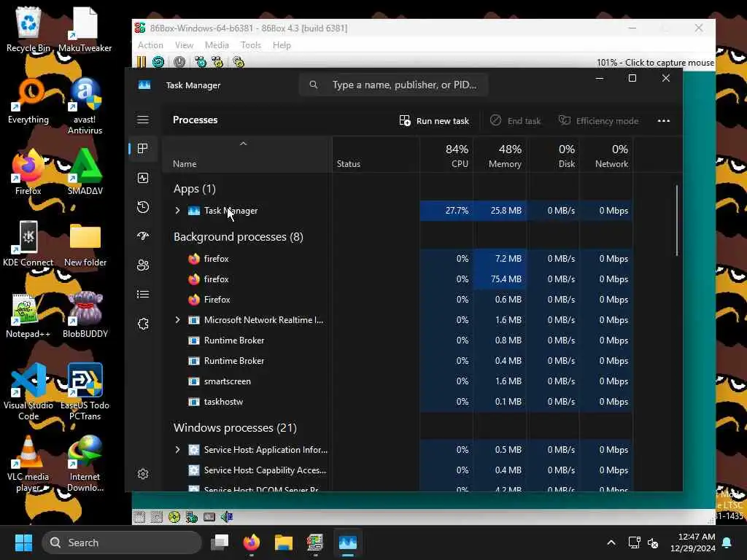Open the View menu in 86Box

pyautogui.click(x=184, y=44)
